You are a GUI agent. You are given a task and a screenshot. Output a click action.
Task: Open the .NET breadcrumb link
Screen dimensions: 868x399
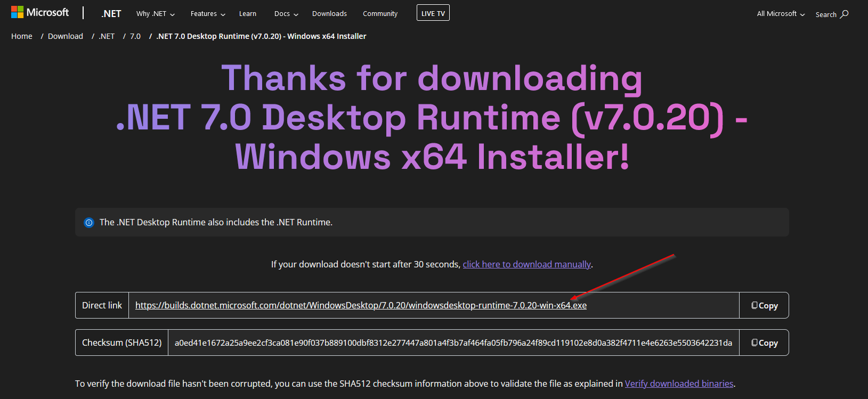(x=107, y=36)
